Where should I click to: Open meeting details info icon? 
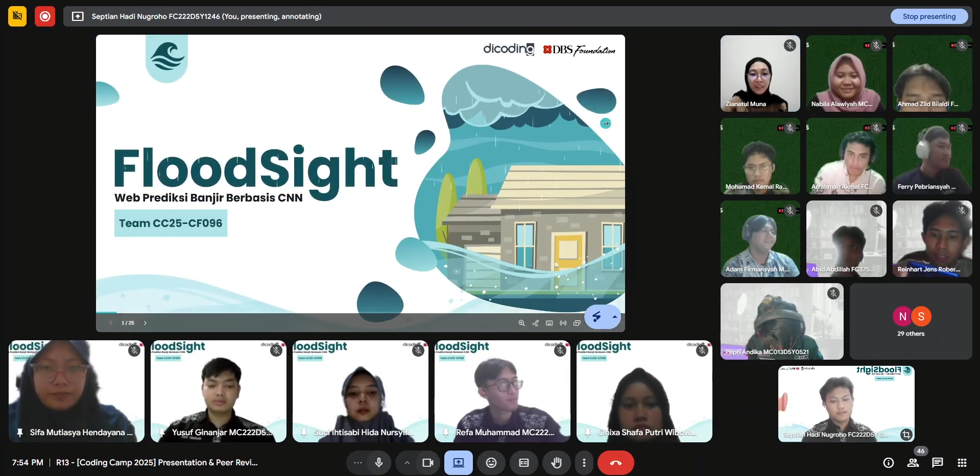888,463
